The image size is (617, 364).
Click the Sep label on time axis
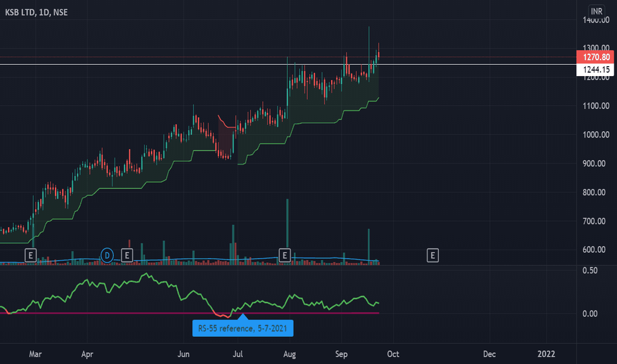point(341,354)
